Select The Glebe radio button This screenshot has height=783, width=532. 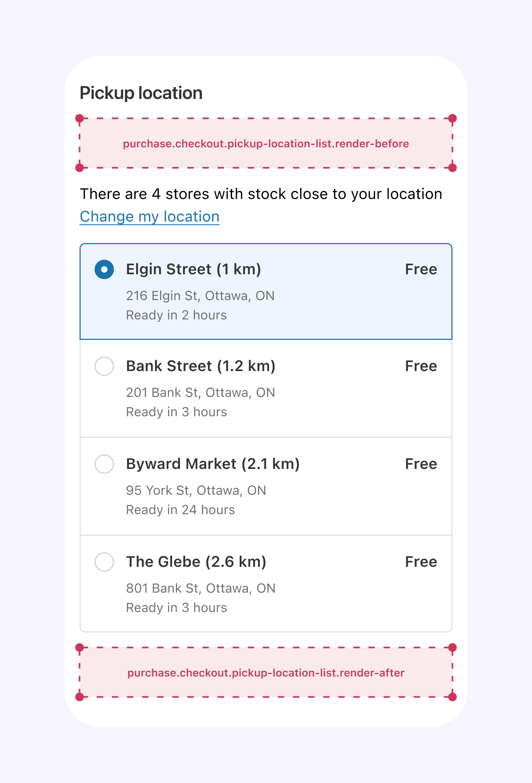point(104,562)
